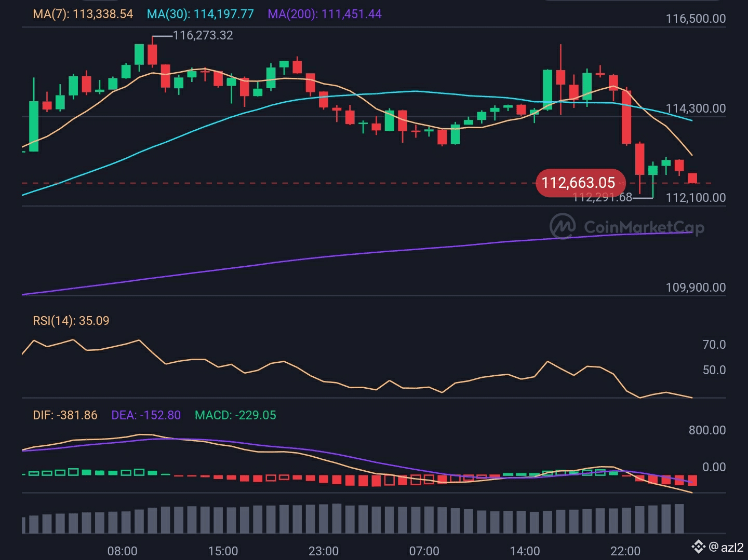Select the MACD: -229.05 label
The width and height of the screenshot is (748, 560).
[235, 415]
